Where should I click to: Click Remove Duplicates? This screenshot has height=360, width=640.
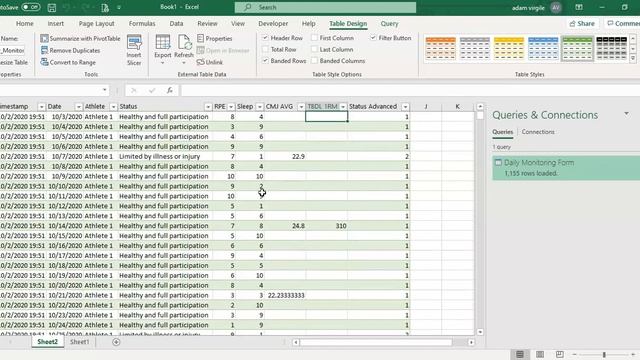(70, 50)
